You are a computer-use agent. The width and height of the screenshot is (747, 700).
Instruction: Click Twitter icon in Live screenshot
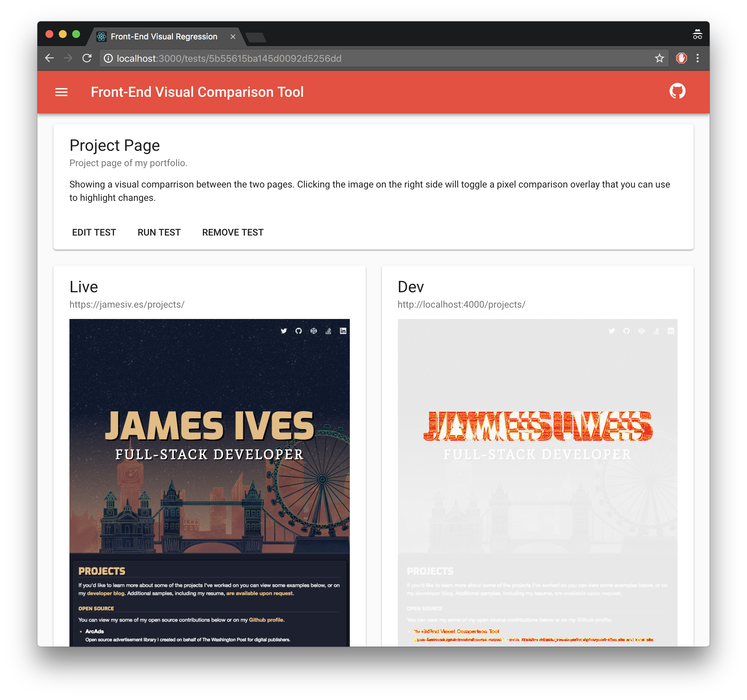coord(284,331)
